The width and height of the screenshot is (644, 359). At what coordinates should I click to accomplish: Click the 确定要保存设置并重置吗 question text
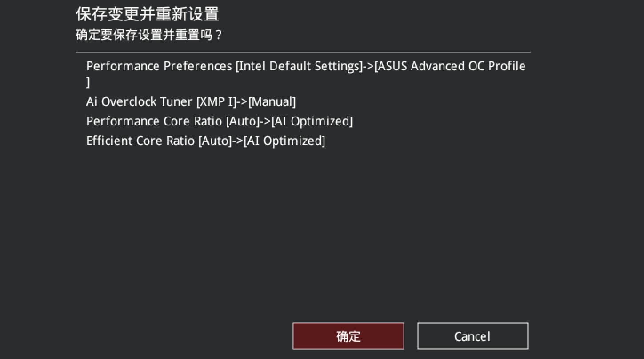pyautogui.click(x=149, y=35)
